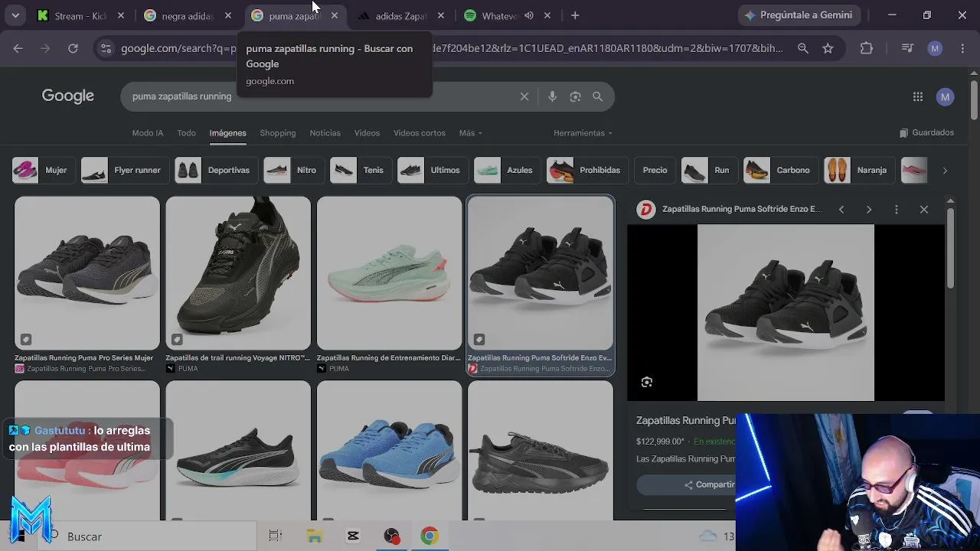980x551 pixels.
Task: Open Guardados saved items
Action: point(926,132)
